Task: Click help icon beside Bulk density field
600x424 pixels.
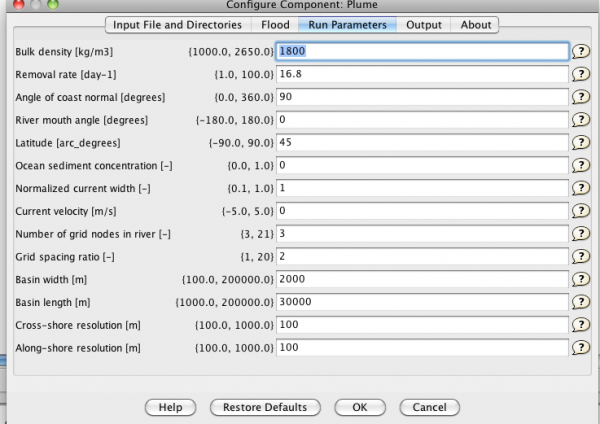Action: pos(579,51)
